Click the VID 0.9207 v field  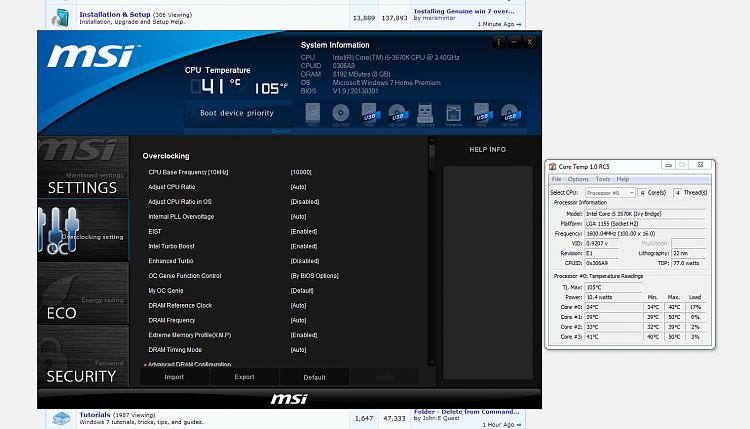(601, 243)
